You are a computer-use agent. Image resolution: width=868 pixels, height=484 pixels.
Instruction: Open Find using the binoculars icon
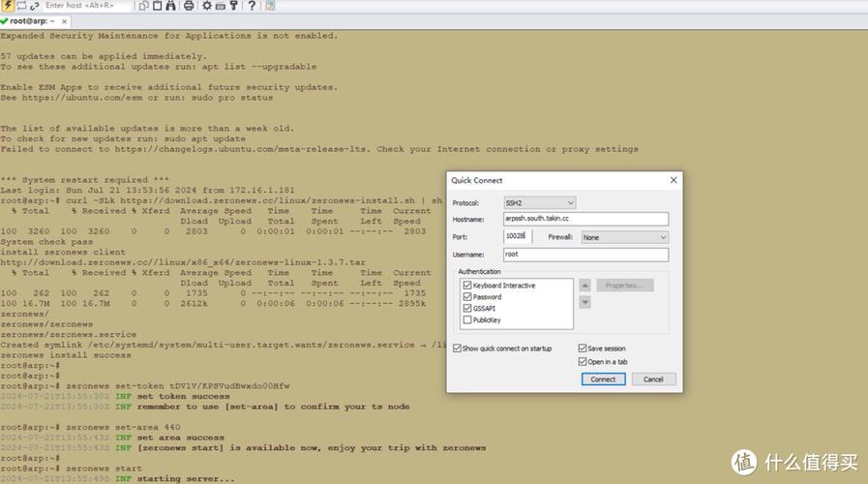170,6
